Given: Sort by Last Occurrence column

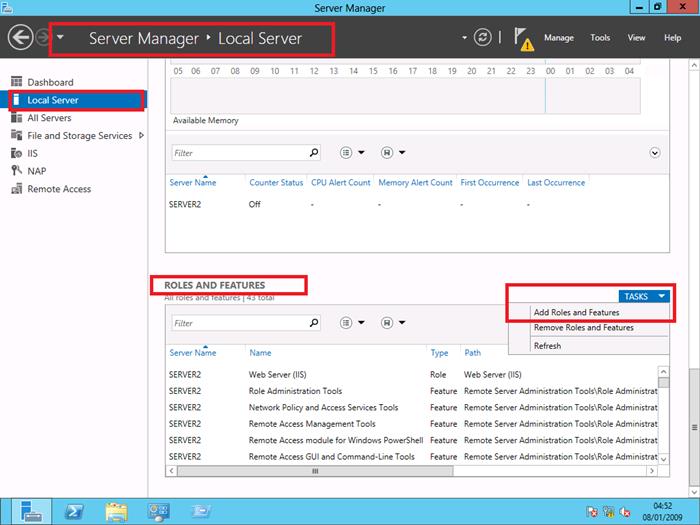Looking at the screenshot, I should click(x=556, y=183).
